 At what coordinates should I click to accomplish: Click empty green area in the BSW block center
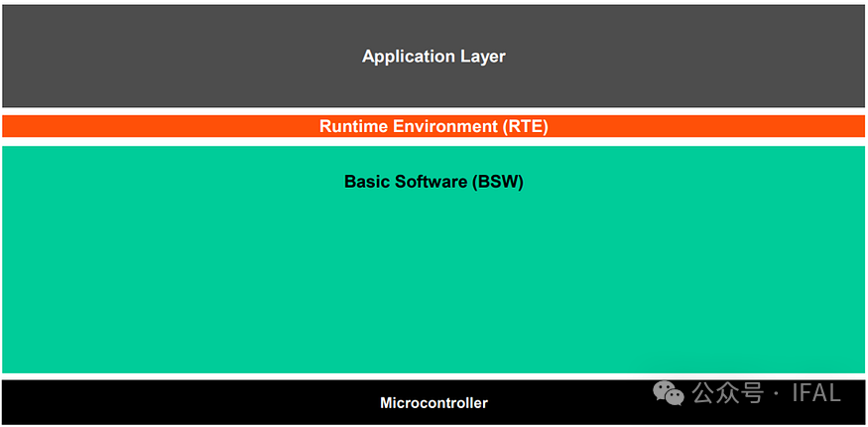point(434,278)
